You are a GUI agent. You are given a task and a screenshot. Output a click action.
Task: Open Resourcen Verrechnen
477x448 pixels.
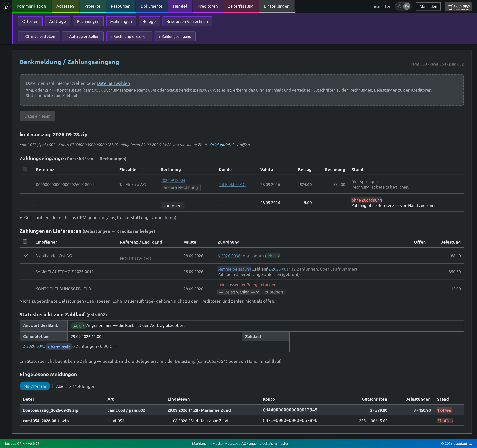pos(187,21)
